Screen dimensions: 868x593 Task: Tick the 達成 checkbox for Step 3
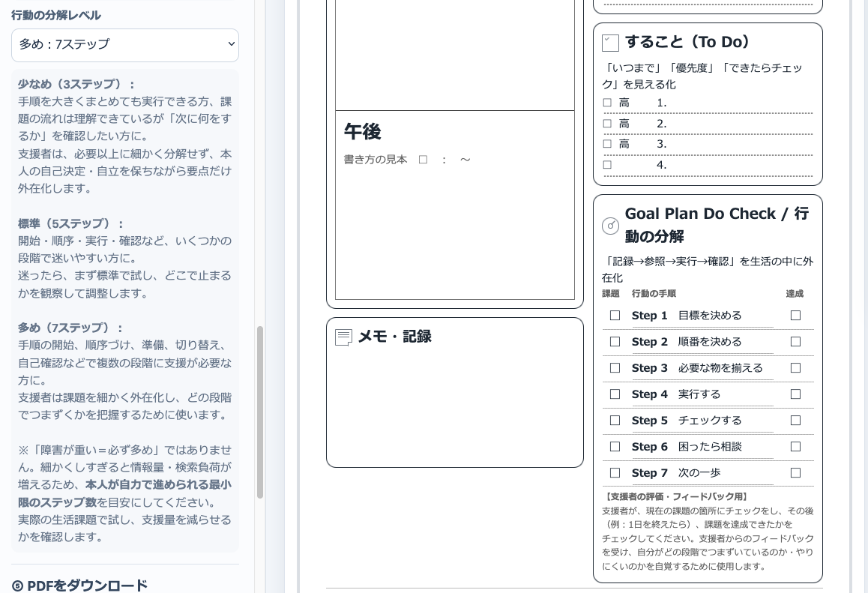[x=795, y=368]
